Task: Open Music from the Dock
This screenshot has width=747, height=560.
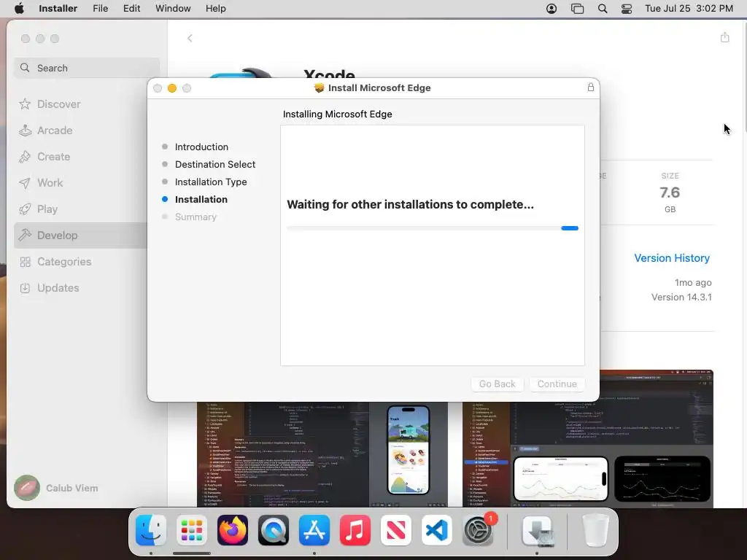Action: pyautogui.click(x=355, y=530)
